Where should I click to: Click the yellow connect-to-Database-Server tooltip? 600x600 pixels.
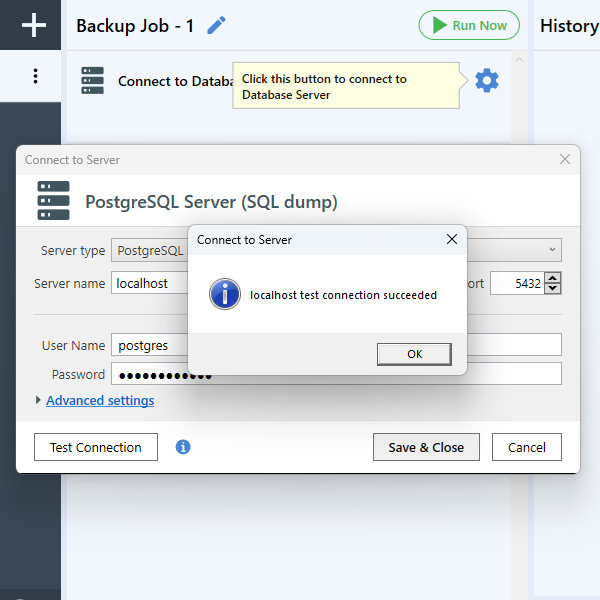[x=346, y=86]
